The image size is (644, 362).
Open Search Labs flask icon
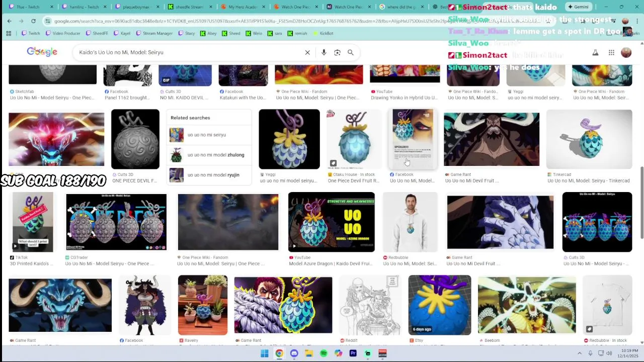[595, 52]
